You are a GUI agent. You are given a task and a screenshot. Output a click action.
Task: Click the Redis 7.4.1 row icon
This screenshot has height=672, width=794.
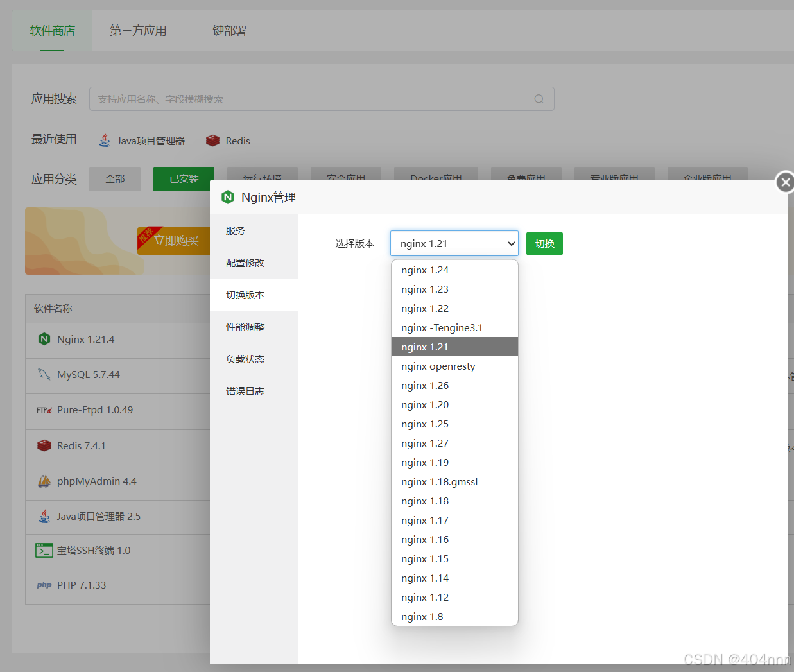point(44,445)
